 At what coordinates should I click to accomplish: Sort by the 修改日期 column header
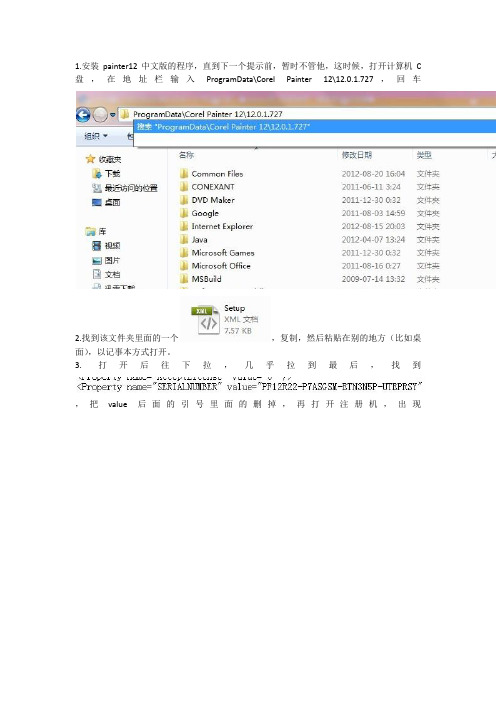[357, 155]
